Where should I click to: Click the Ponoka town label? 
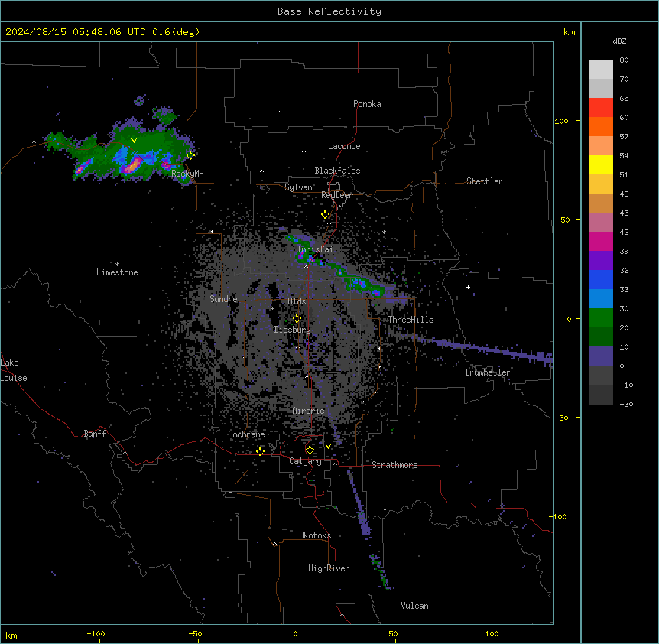(367, 104)
